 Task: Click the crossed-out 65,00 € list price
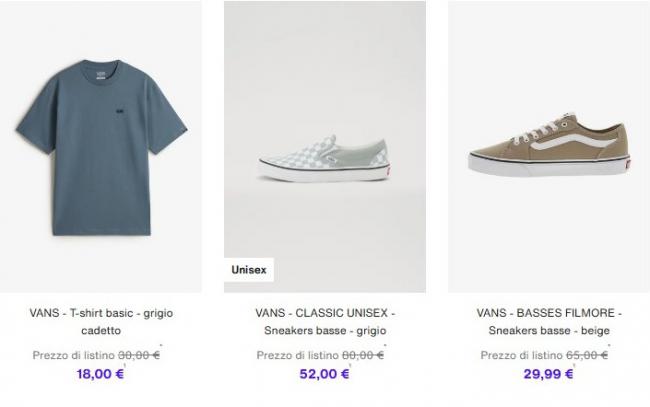[587, 355]
